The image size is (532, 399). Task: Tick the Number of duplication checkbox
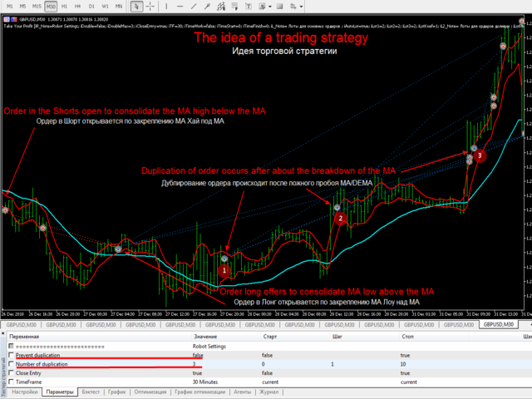[x=11, y=364]
